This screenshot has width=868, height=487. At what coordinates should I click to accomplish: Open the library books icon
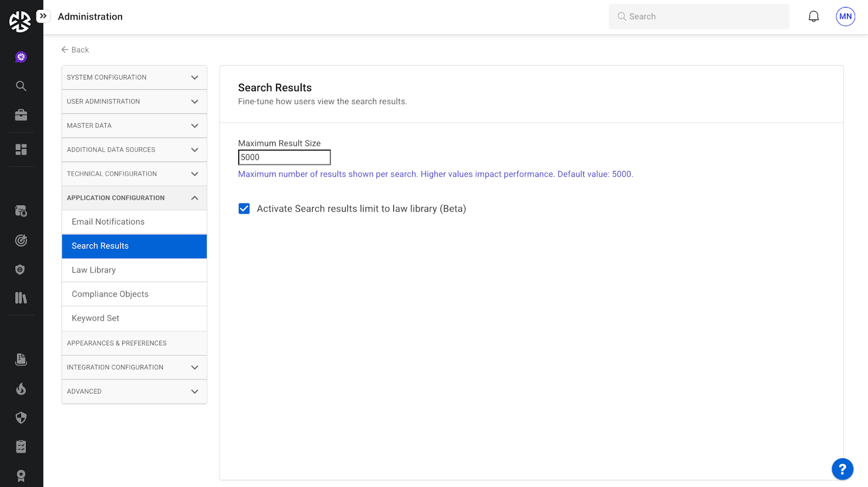pyautogui.click(x=21, y=298)
